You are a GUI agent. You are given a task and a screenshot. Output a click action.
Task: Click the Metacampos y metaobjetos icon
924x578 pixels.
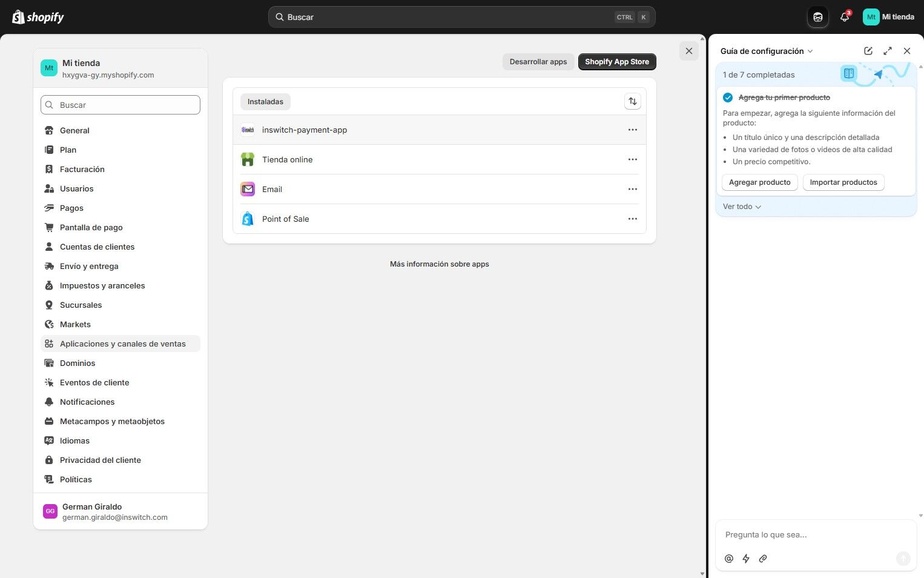(x=49, y=421)
